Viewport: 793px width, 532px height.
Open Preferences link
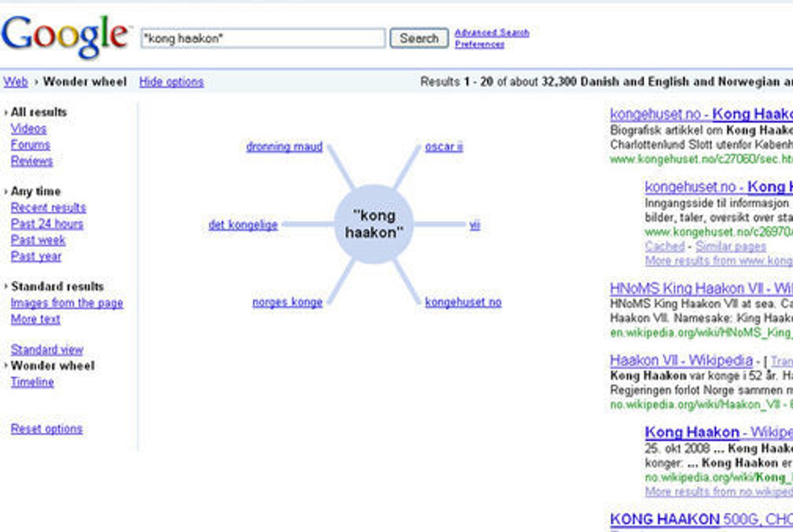[x=479, y=44]
